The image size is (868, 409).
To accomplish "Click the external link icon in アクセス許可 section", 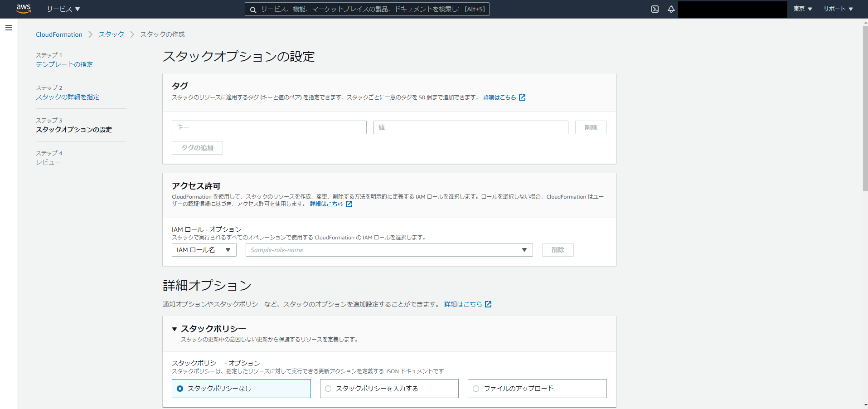I will [349, 204].
